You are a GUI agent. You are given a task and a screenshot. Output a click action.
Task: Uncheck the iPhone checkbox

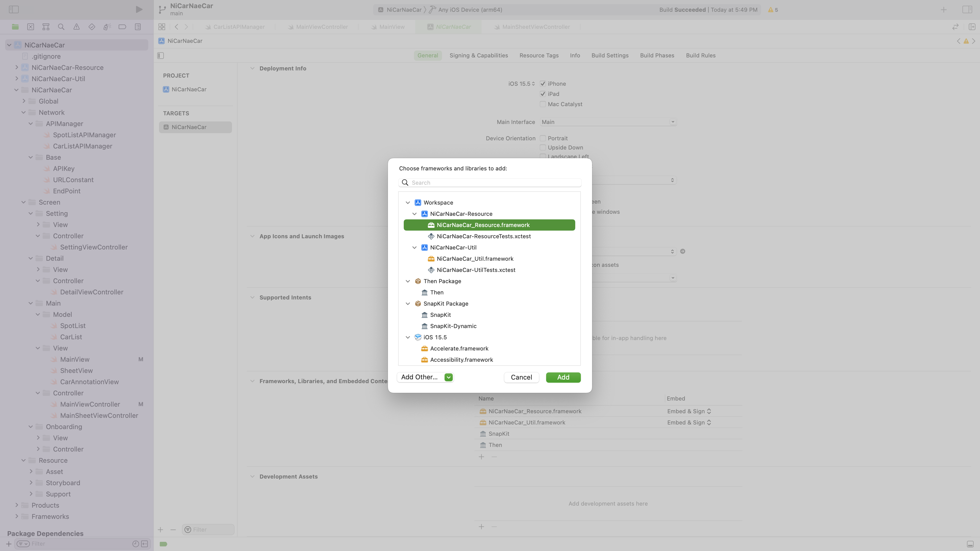pyautogui.click(x=543, y=84)
